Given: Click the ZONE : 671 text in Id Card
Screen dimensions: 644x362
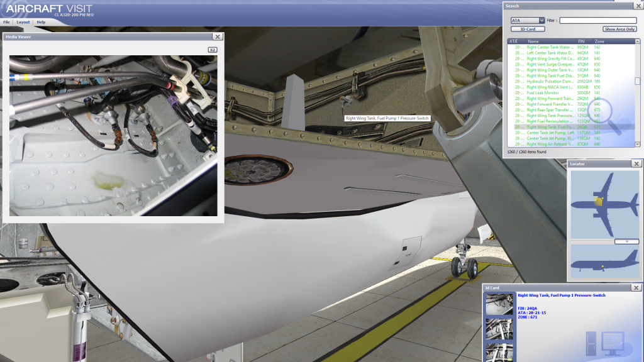Looking at the screenshot, I should (x=528, y=317).
